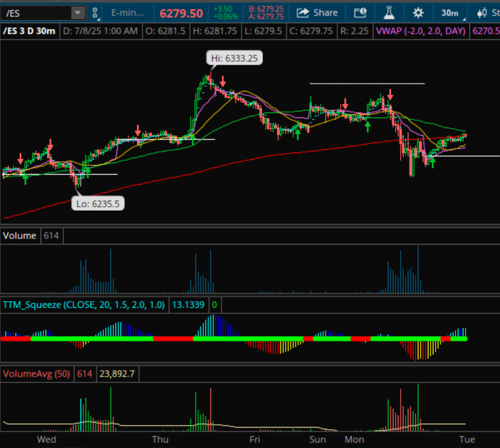Click the open value O: 6281.5
The height and width of the screenshot is (448, 500).
pos(165,31)
